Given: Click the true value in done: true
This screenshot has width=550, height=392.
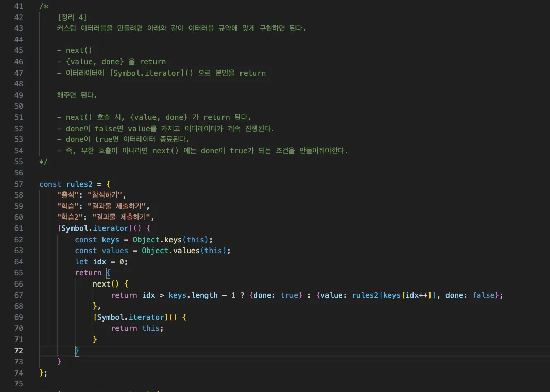Looking at the screenshot, I should point(289,295).
